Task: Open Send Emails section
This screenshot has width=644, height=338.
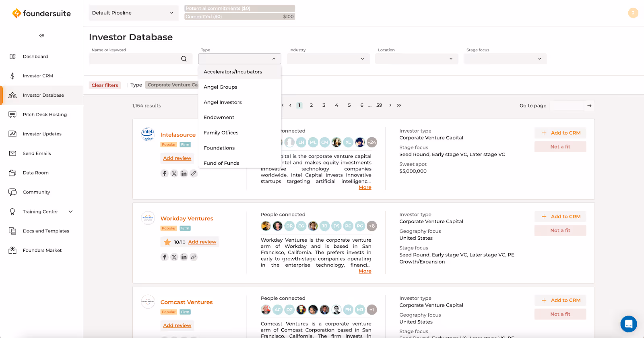Action: (x=37, y=153)
